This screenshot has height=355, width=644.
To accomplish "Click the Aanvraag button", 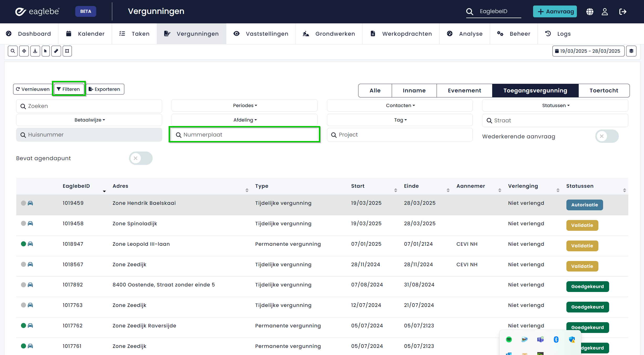I will pyautogui.click(x=555, y=12).
